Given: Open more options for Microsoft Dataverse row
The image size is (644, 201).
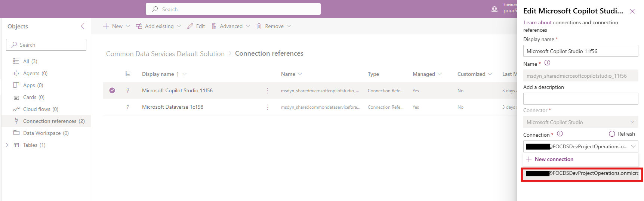Looking at the screenshot, I should pyautogui.click(x=268, y=107).
